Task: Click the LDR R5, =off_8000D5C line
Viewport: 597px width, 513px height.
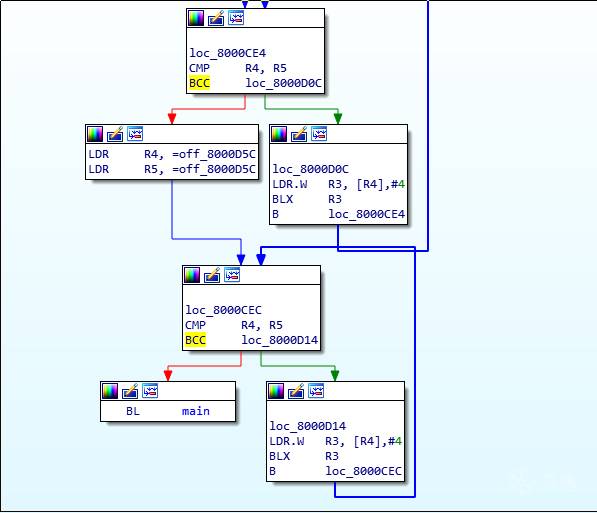Action: pos(172,169)
